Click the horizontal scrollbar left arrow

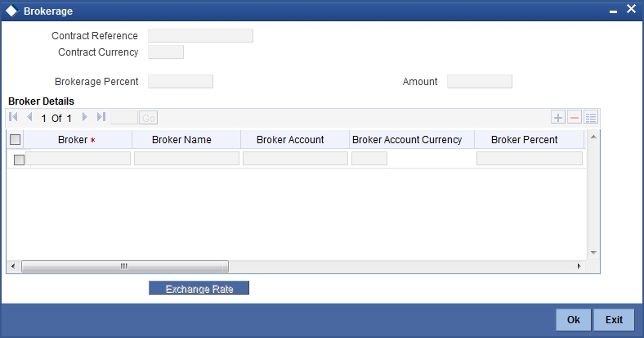click(13, 267)
